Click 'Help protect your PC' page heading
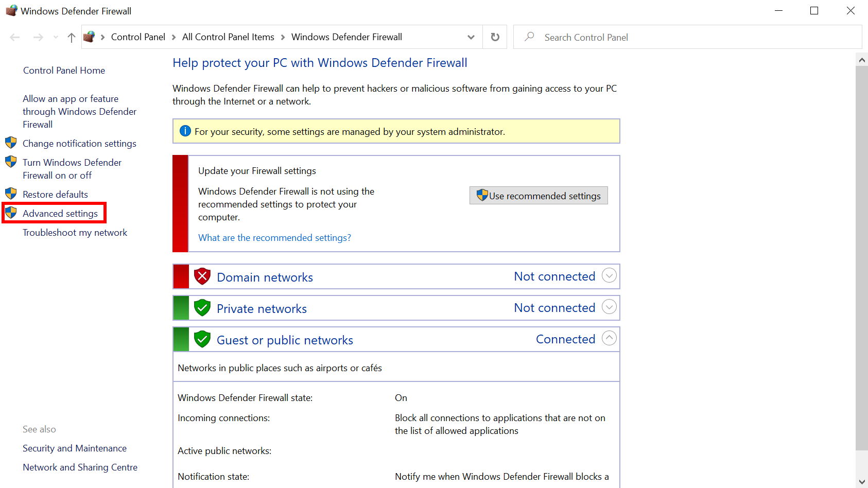This screenshot has height=488, width=868. pos(320,63)
